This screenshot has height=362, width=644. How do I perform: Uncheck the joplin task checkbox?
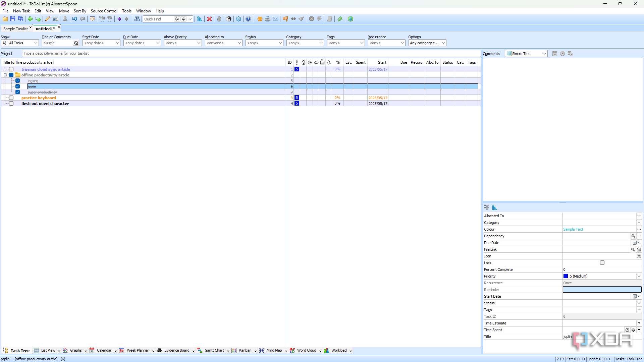coord(18,86)
